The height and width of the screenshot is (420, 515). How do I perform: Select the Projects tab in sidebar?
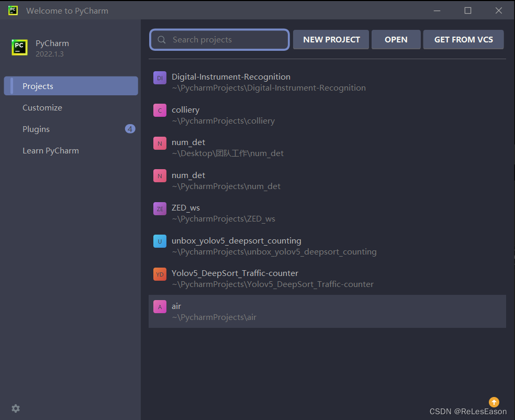click(71, 86)
